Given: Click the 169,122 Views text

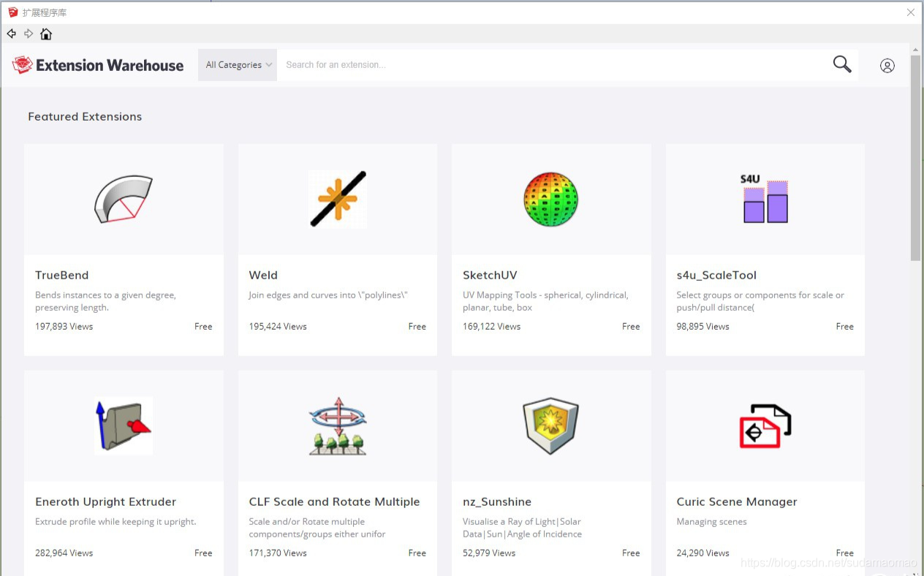Looking at the screenshot, I should (x=492, y=327).
